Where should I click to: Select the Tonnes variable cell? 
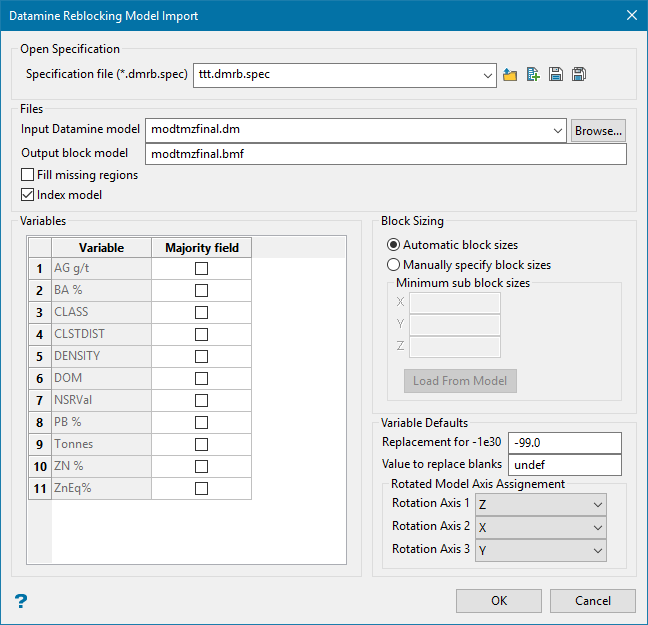pos(101,444)
